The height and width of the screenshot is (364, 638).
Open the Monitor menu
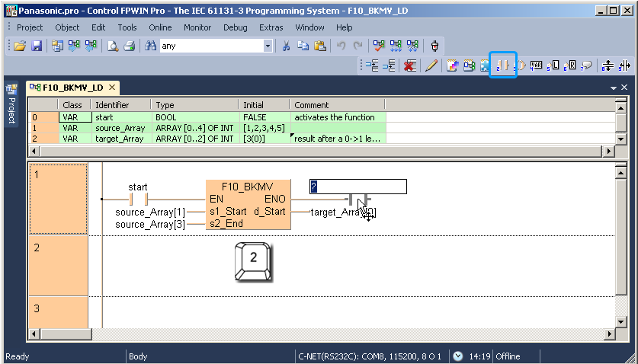197,27
